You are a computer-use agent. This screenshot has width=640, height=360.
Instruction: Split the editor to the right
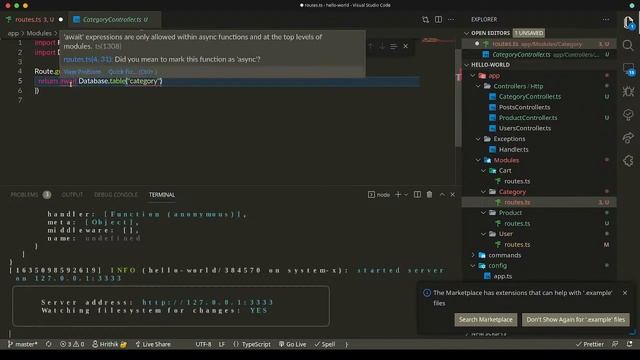(438, 20)
